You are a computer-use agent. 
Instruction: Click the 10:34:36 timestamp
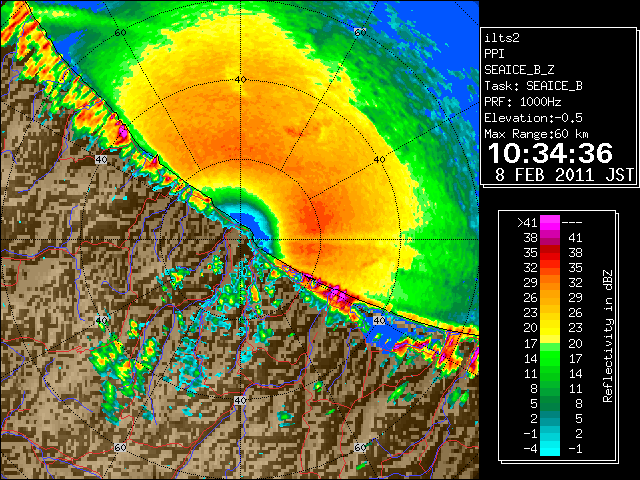(x=550, y=153)
